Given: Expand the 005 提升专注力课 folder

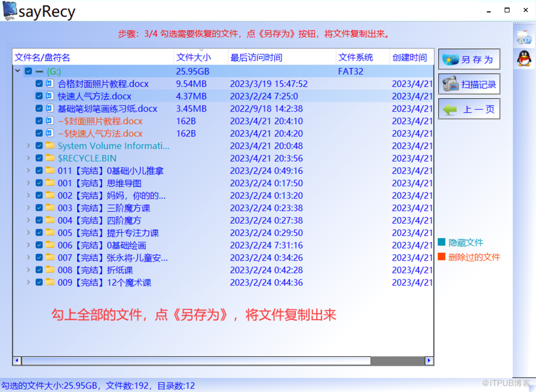Looking at the screenshot, I should pyautogui.click(x=29, y=233).
